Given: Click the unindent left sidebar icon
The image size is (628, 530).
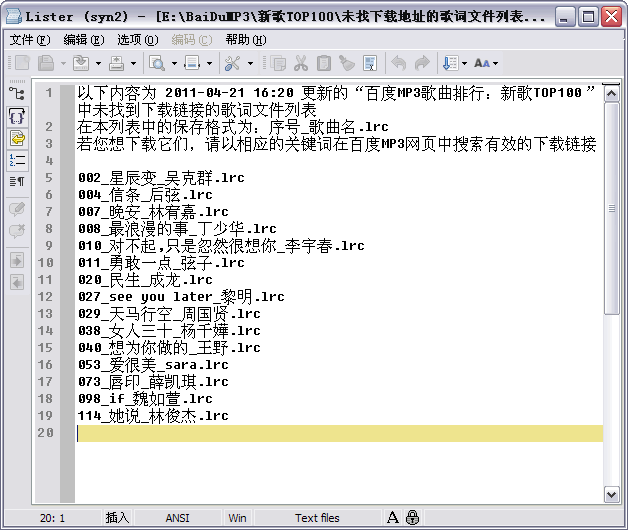Looking at the screenshot, I should pos(17,282).
